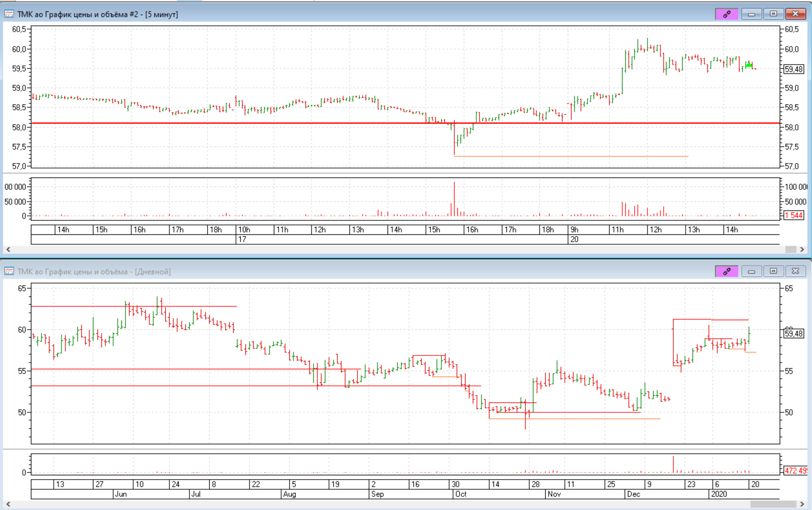Select the orange horizontal line below 57,5
Viewport: 812px width, 510px height.
tap(571, 156)
